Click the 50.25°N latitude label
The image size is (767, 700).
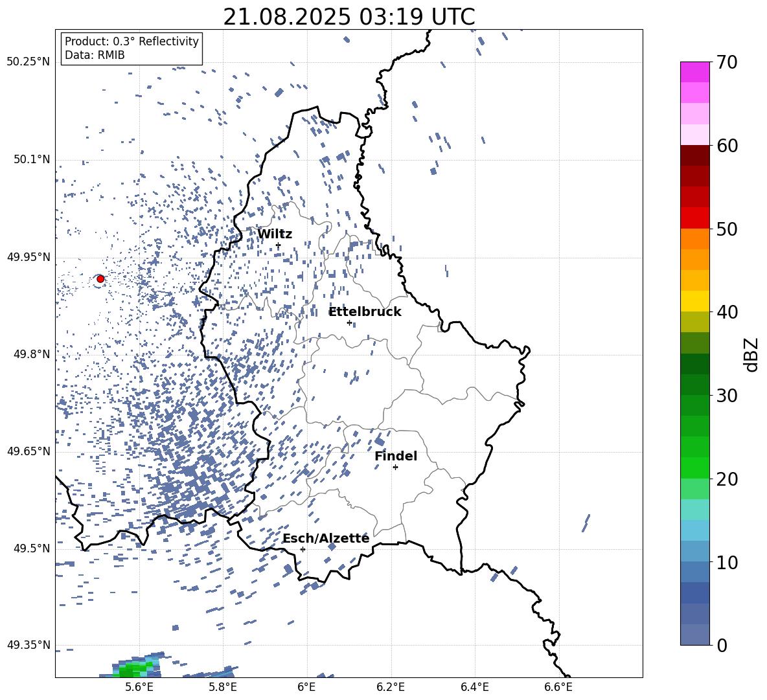(28, 62)
